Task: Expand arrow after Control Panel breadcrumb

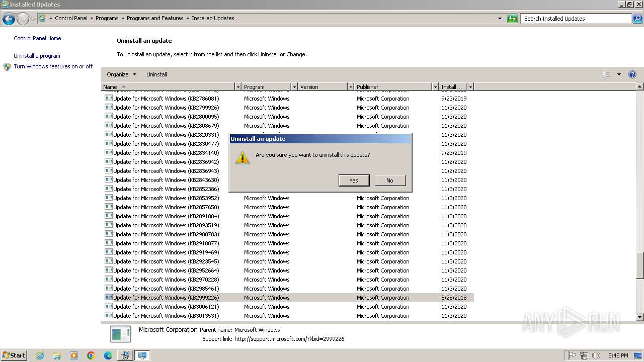Action: (92, 18)
